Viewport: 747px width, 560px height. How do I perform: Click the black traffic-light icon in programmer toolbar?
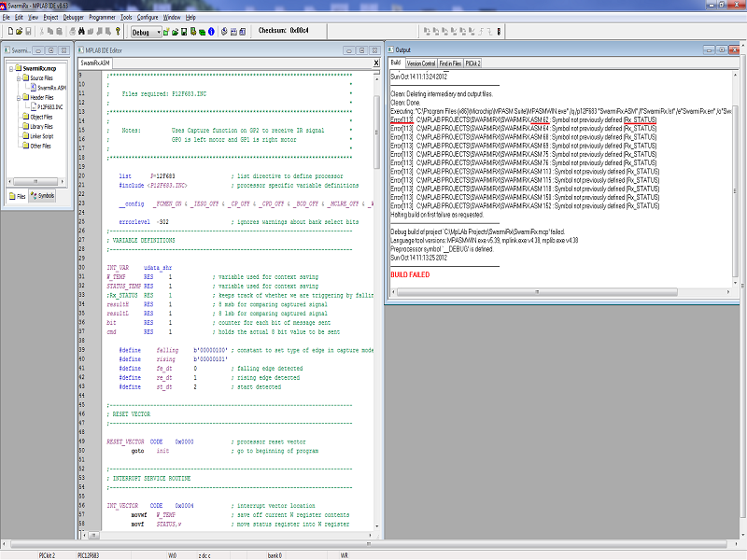point(499,32)
